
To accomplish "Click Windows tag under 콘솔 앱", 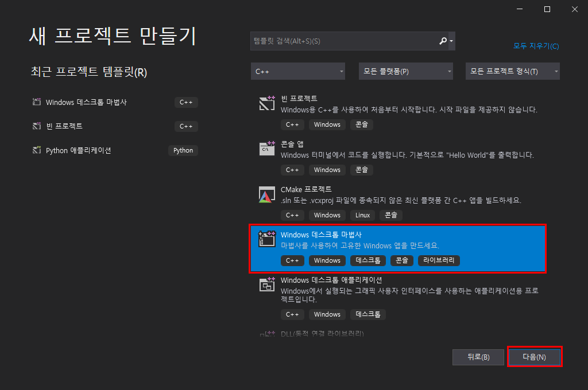I will coord(327,170).
